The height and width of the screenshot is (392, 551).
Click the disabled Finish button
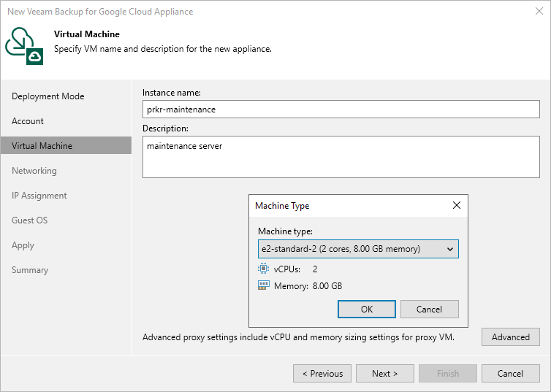(448, 374)
